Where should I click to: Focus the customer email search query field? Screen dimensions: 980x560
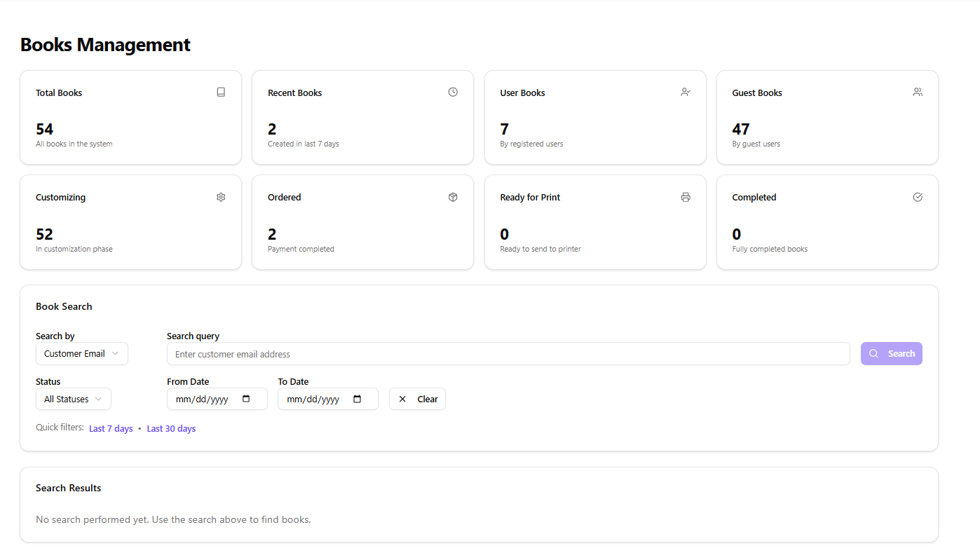pos(508,354)
